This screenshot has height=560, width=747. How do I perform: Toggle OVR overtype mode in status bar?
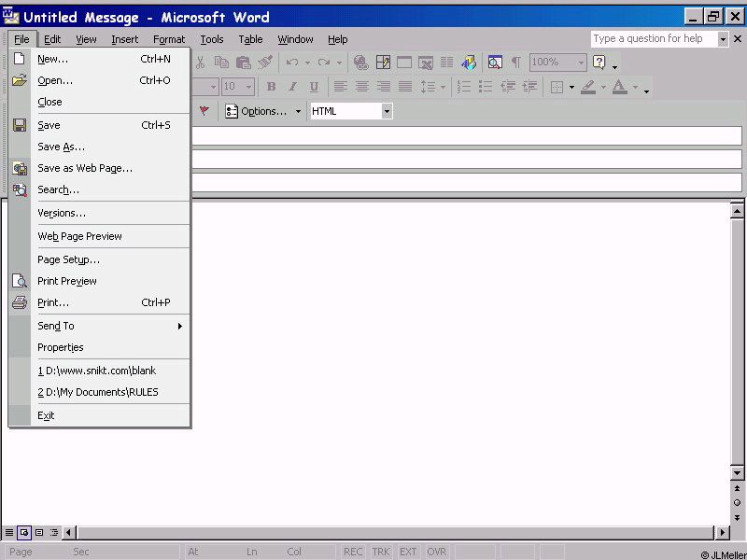(x=436, y=552)
